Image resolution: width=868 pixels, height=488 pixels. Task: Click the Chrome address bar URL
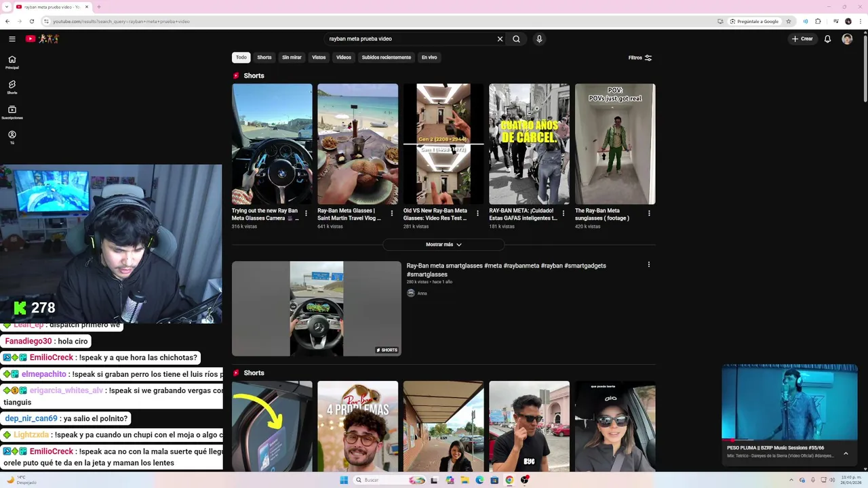pyautogui.click(x=122, y=21)
